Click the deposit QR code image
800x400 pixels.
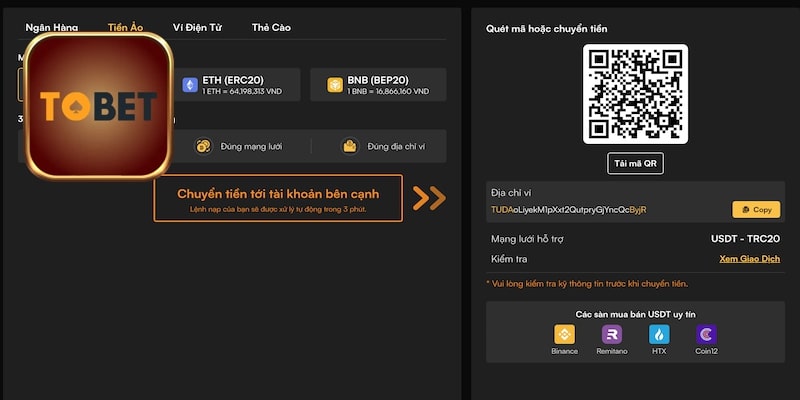tap(635, 94)
